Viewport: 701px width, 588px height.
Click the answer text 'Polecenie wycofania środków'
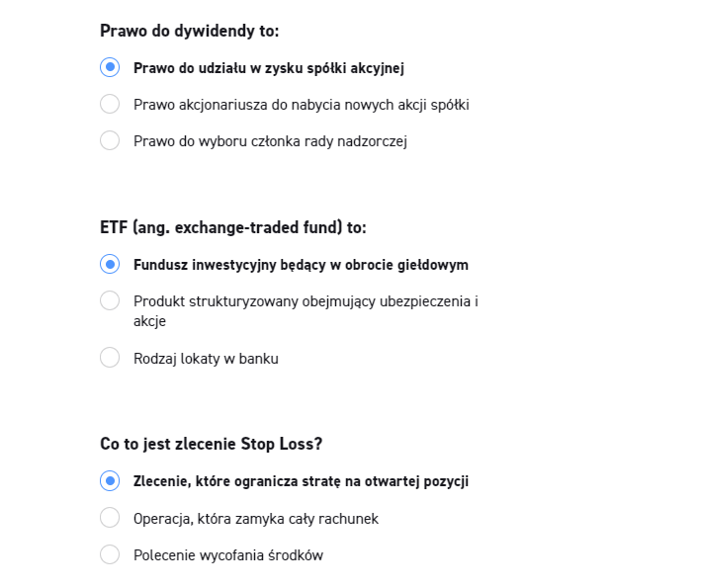227,555
